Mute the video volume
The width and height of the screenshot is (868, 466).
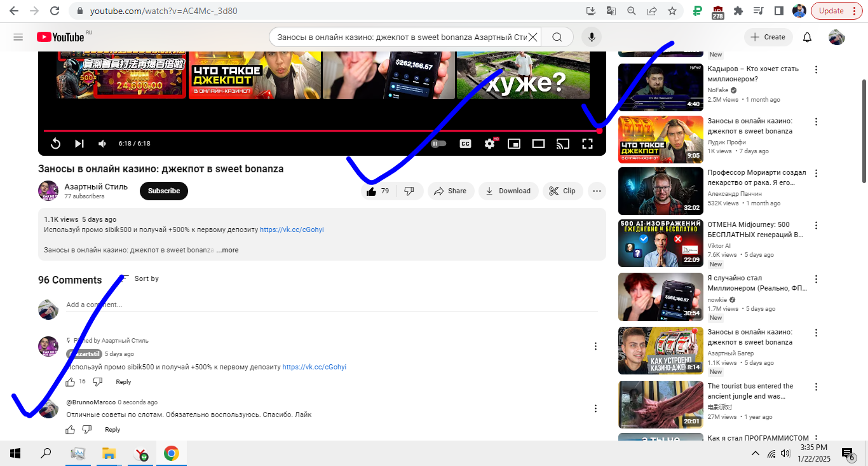102,144
